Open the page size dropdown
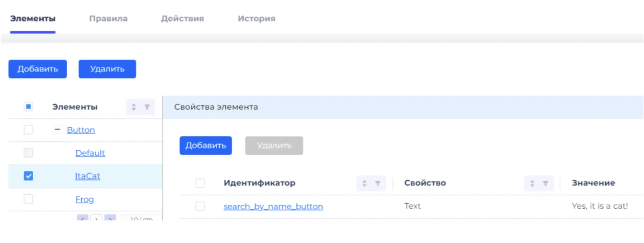The image size is (644, 243). click(x=141, y=218)
